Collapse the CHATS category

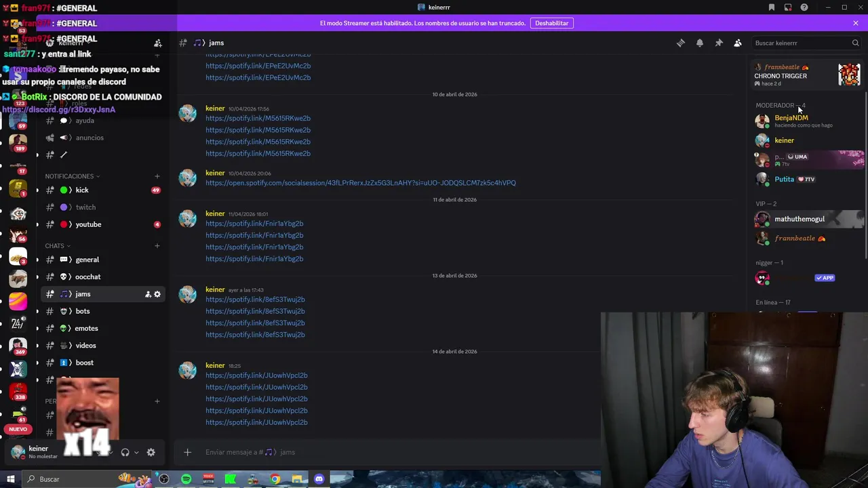58,246
